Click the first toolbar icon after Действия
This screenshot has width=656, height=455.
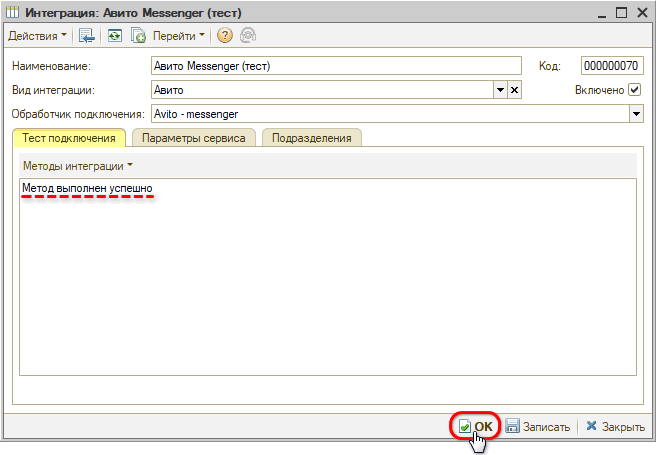(87, 36)
